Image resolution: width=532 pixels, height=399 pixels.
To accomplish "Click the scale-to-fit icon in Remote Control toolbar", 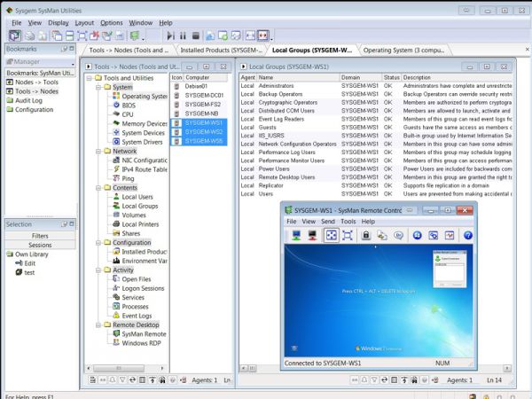I will pyautogui.click(x=331, y=235).
